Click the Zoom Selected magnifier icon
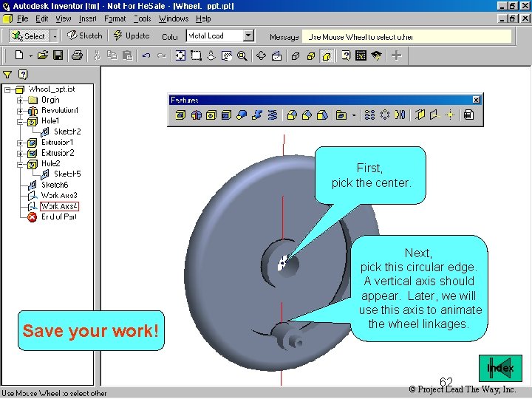 (242, 55)
